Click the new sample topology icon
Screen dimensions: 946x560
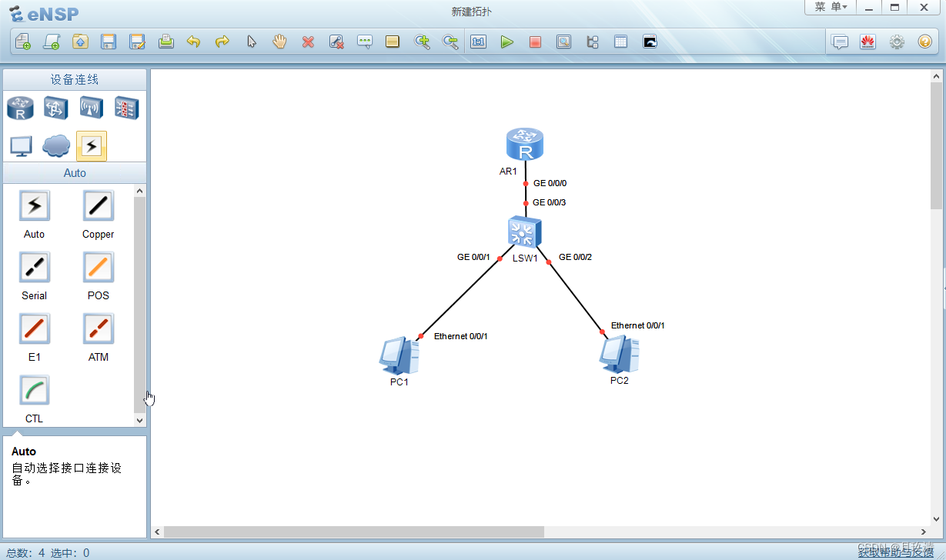tap(52, 42)
